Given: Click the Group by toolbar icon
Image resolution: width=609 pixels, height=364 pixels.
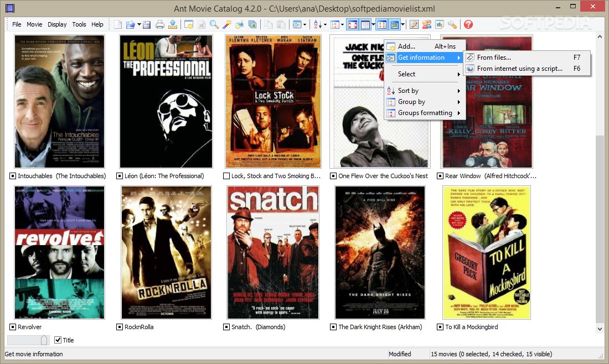Looking at the screenshot, I should [x=335, y=24].
